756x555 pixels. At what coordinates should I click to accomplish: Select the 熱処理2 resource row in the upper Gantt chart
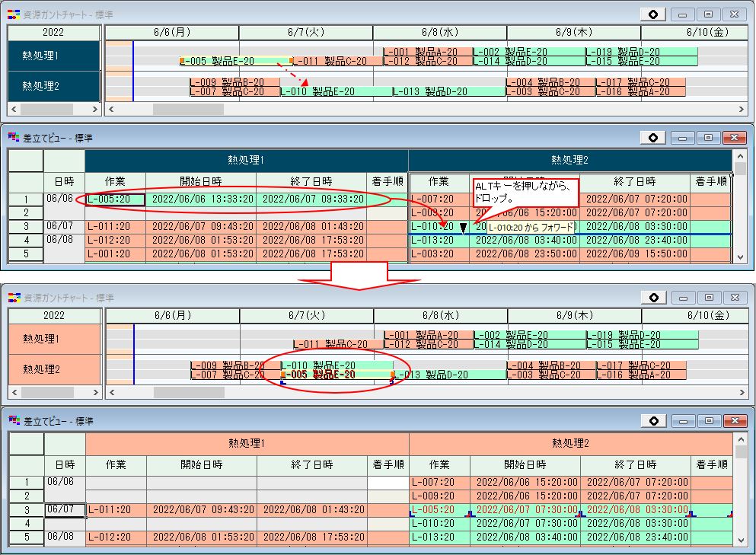pos(54,86)
